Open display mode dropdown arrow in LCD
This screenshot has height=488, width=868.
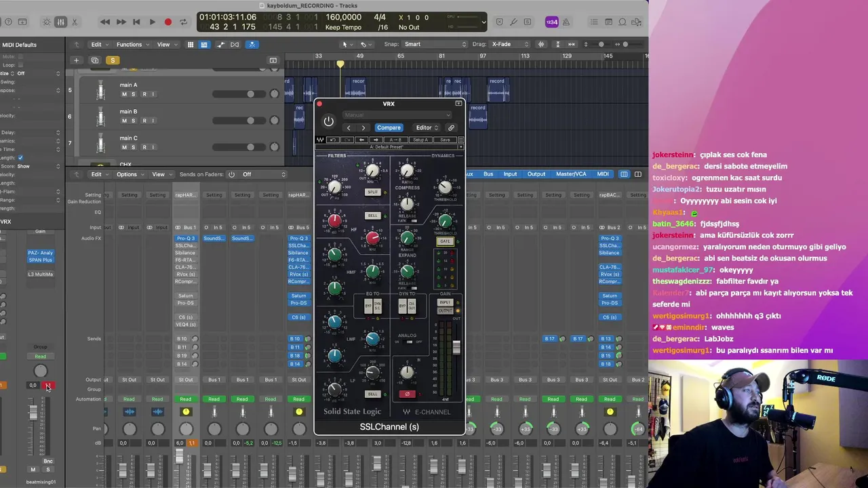(x=484, y=22)
